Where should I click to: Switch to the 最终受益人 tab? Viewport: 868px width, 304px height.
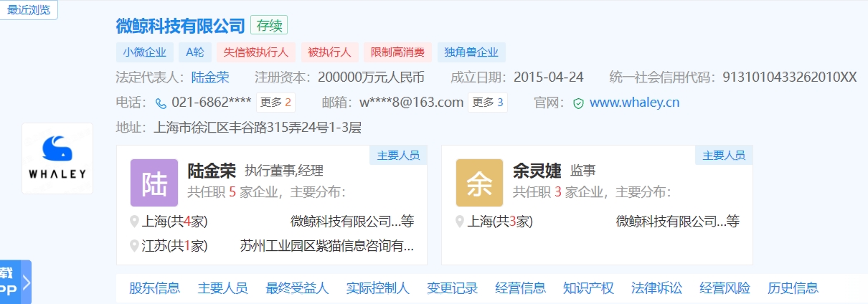[297, 288]
